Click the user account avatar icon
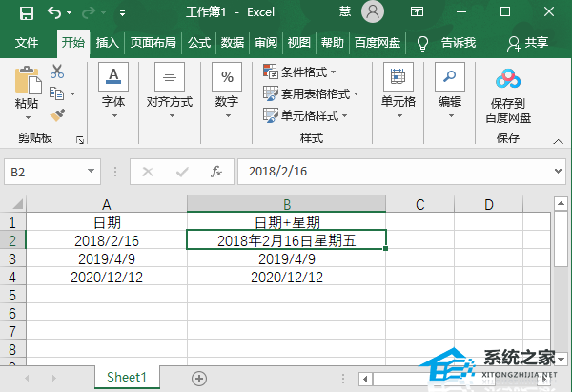The height and width of the screenshot is (392, 572). point(373,11)
